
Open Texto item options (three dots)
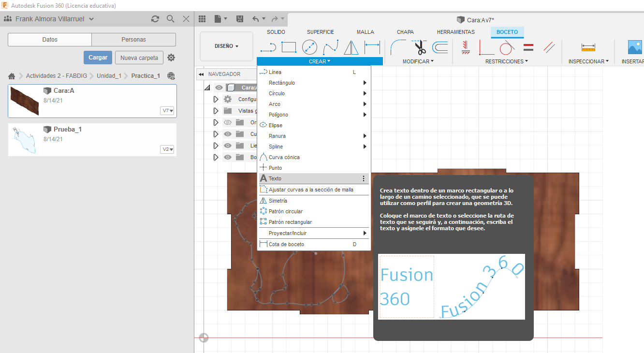coord(364,178)
